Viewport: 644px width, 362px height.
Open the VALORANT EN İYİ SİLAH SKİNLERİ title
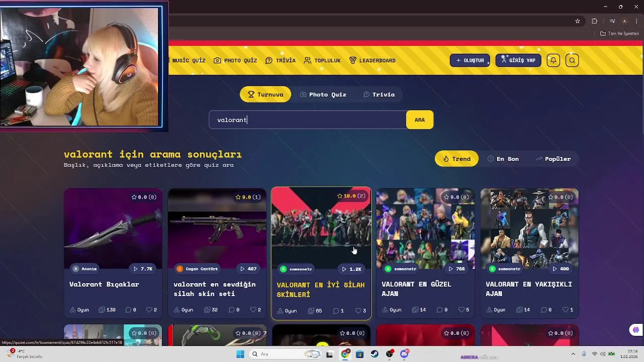(x=320, y=290)
